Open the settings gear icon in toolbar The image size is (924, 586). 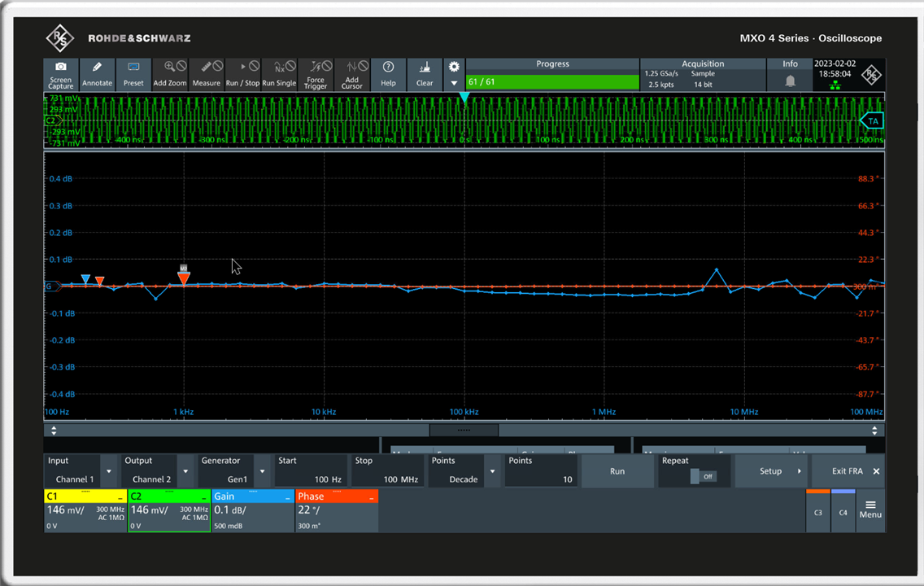click(x=454, y=67)
